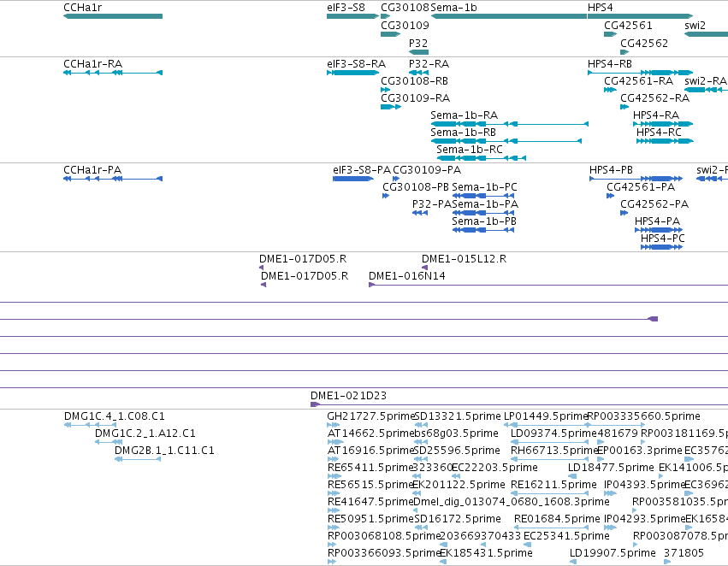The width and height of the screenshot is (728, 566).
Task: Select EST DMG1C.2_1.A12.C1
Action: [x=145, y=433]
